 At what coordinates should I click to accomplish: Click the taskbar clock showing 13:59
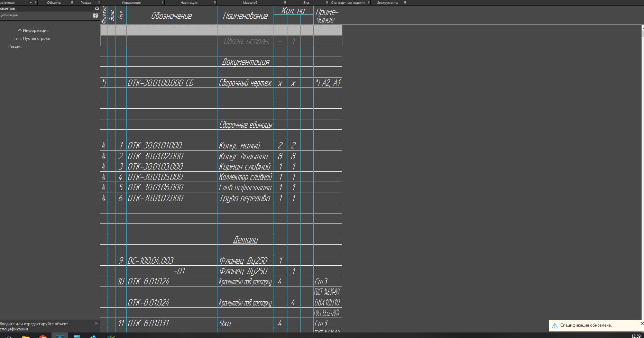[x=636, y=336]
